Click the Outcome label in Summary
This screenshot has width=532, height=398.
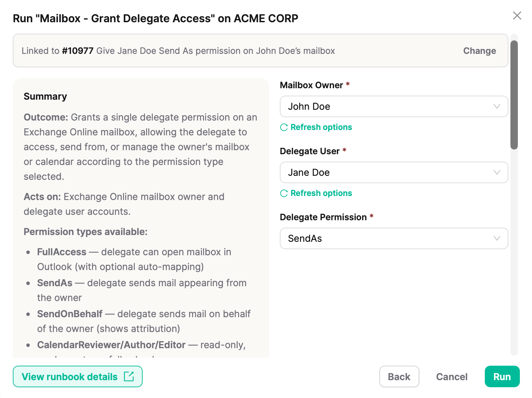point(46,117)
